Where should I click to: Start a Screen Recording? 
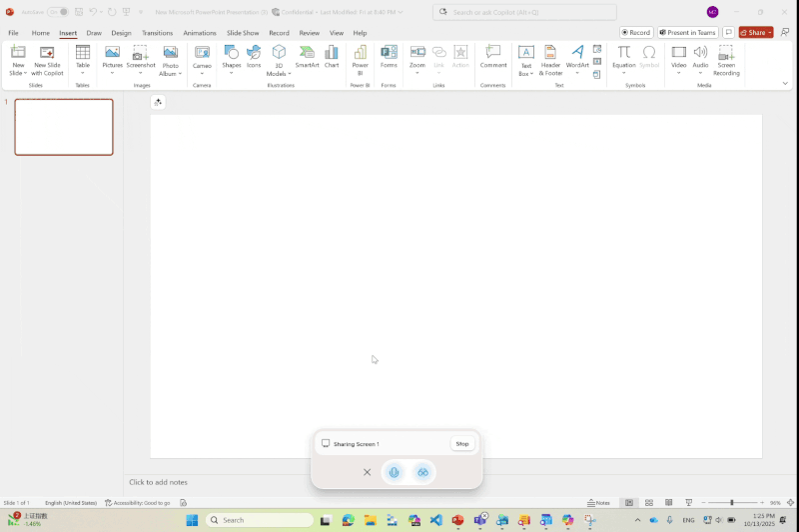pyautogui.click(x=726, y=59)
